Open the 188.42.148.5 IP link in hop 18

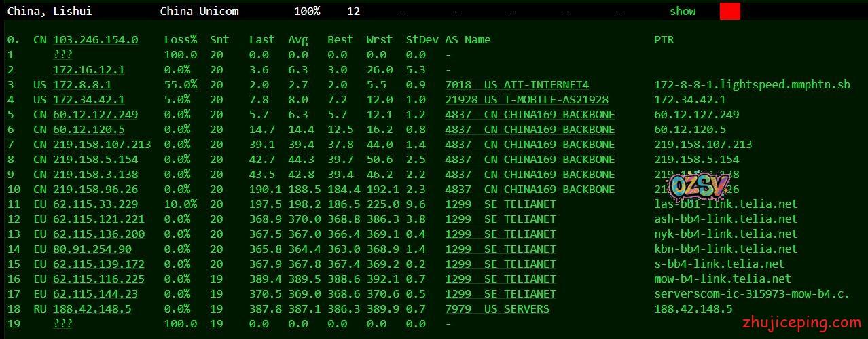(92, 309)
